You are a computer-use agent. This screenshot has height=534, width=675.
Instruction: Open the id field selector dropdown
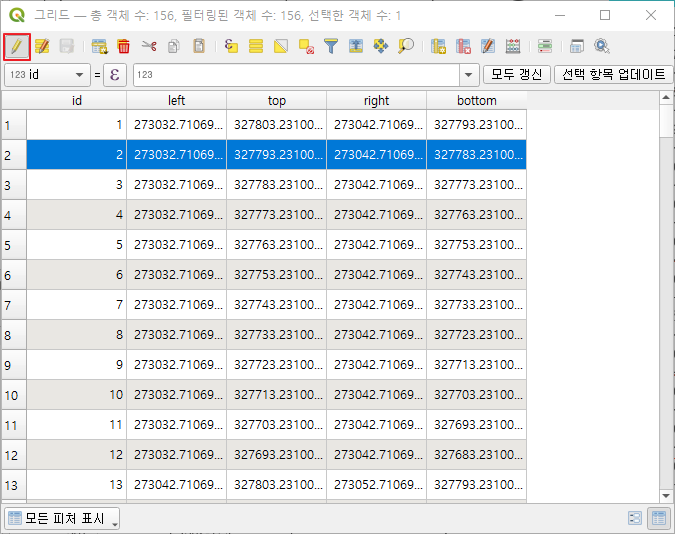[47, 75]
